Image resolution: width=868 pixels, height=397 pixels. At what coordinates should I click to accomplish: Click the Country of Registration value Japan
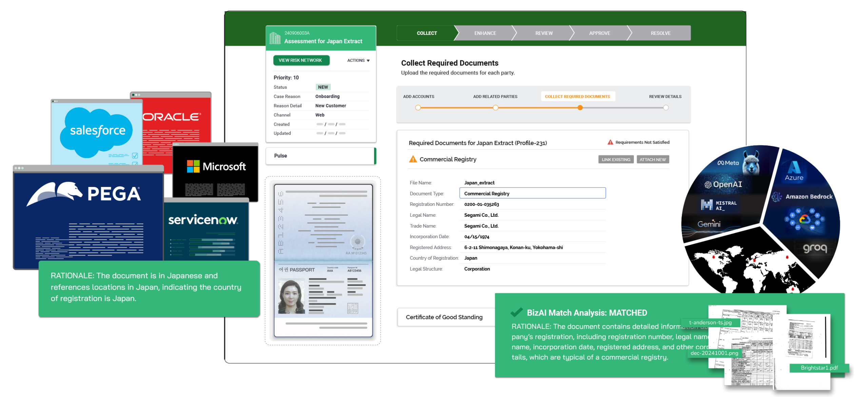(x=471, y=258)
